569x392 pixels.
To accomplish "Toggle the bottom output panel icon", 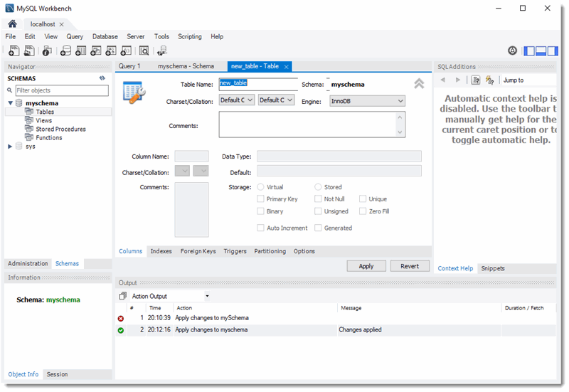I will 541,51.
